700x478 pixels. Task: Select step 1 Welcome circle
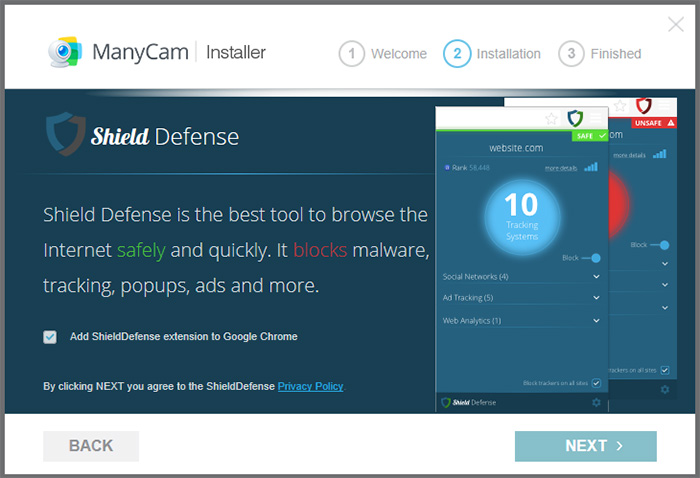(352, 54)
